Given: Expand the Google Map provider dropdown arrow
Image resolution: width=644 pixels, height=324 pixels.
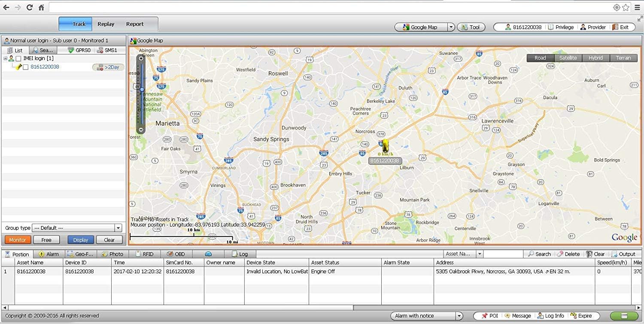Looking at the screenshot, I should 451,27.
